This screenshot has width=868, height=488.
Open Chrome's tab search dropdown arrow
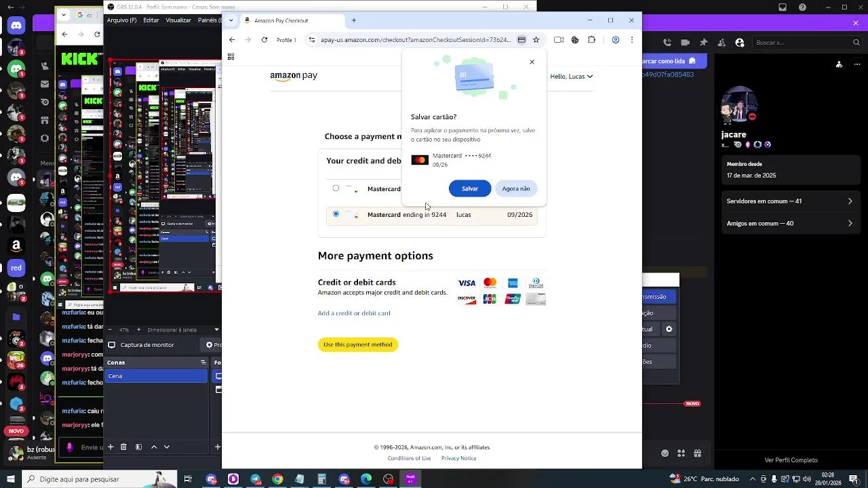(231, 20)
